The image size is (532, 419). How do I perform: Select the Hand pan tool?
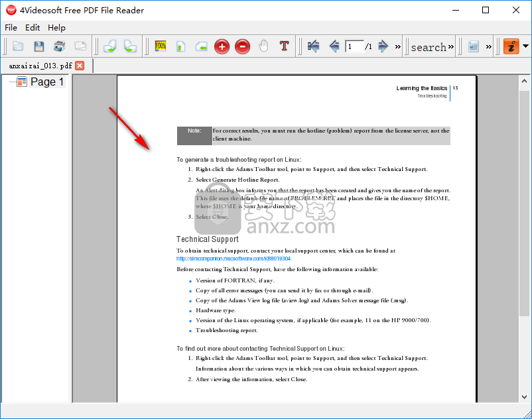[263, 46]
